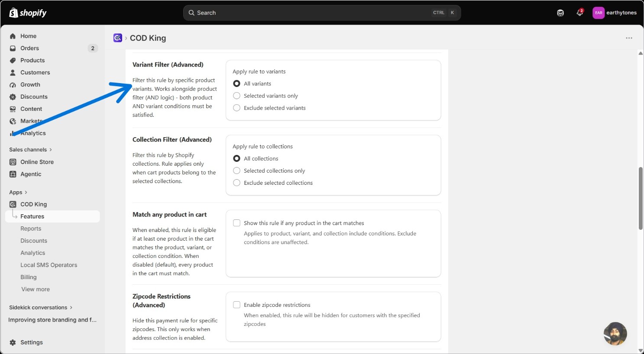Click the COD King app icon in header

[x=118, y=38]
